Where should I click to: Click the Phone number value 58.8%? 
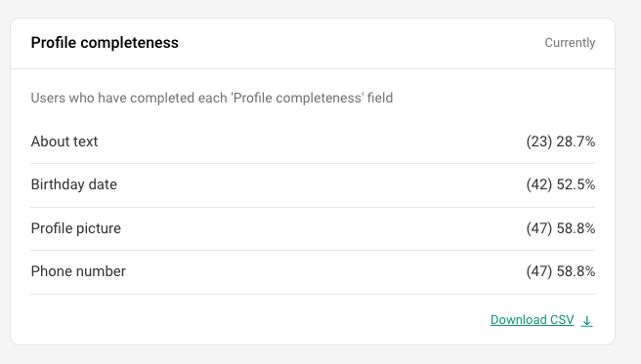pyautogui.click(x=576, y=271)
